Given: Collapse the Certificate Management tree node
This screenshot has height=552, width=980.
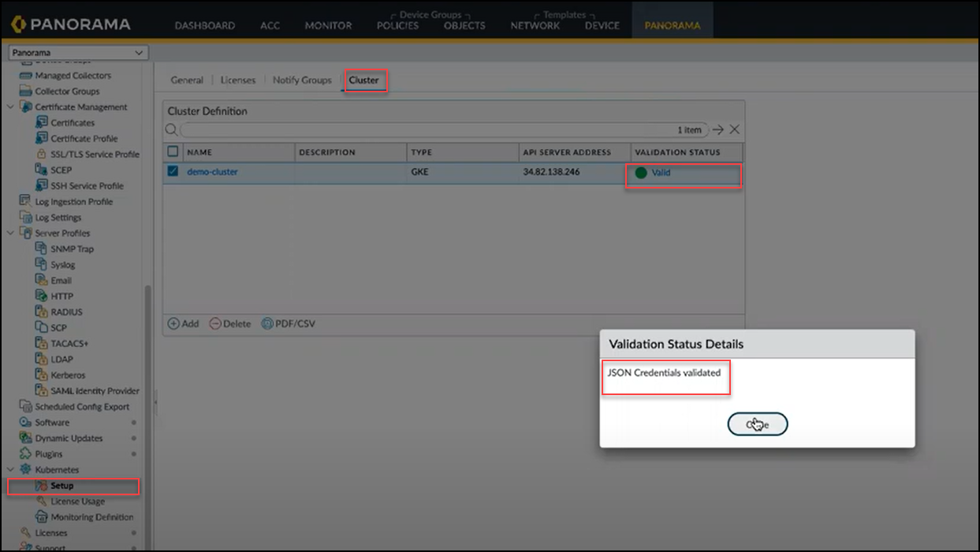Looking at the screenshot, I should [10, 107].
